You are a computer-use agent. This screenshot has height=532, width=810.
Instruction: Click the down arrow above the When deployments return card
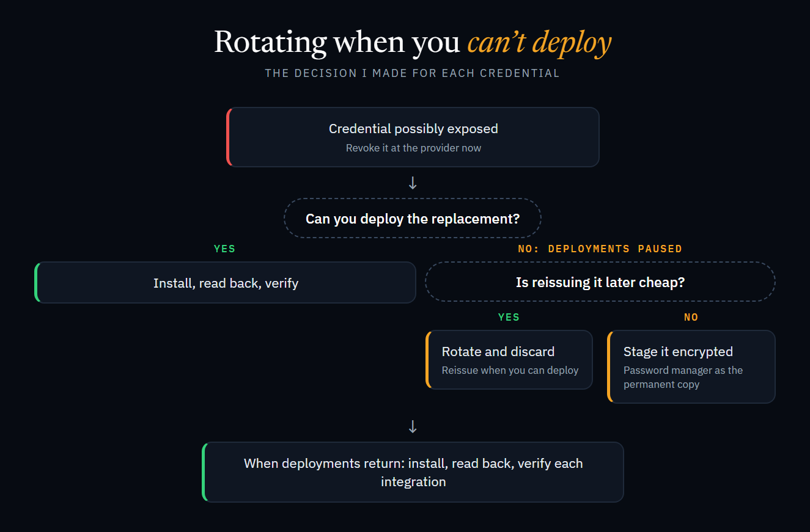click(413, 426)
